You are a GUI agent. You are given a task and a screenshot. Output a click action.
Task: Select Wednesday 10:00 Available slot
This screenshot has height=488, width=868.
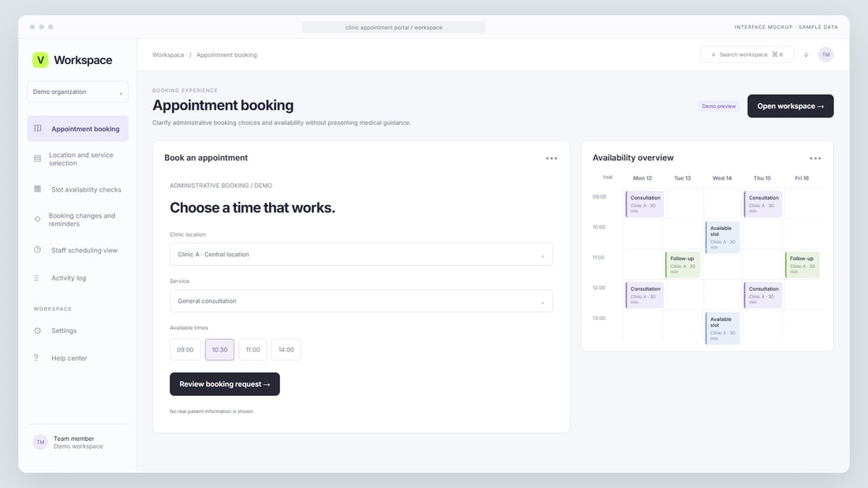pyautogui.click(x=722, y=237)
